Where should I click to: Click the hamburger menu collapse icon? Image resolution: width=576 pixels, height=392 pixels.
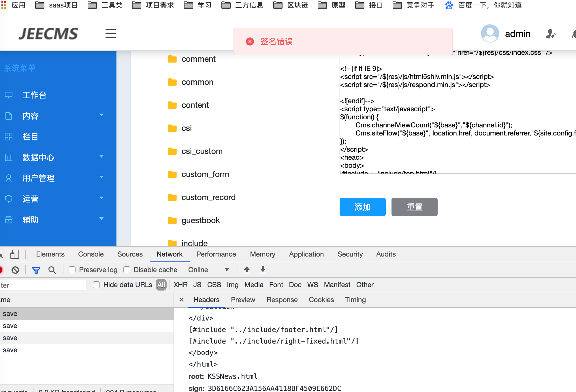pyautogui.click(x=110, y=33)
